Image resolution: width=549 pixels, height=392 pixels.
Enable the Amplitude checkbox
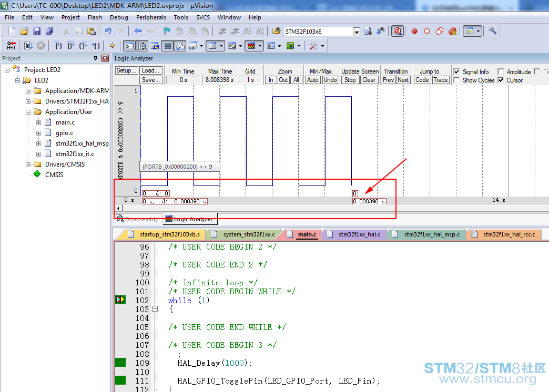[x=501, y=71]
